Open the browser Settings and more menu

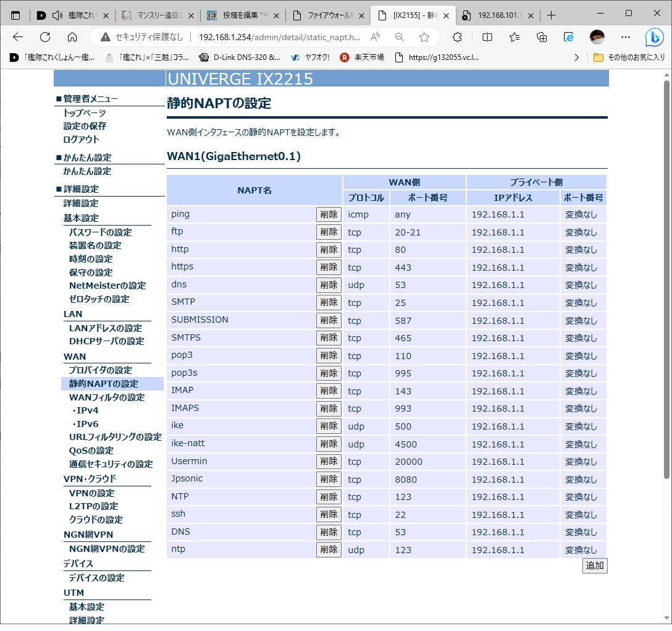[626, 37]
